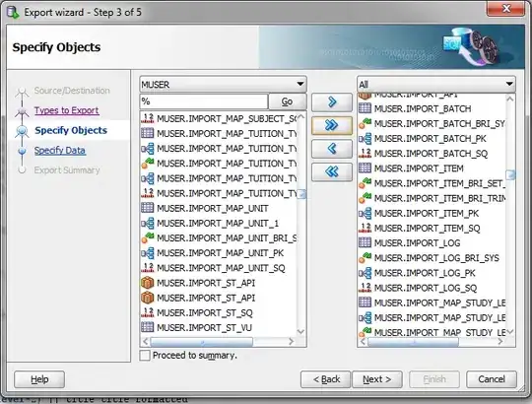Viewport: 532px width, 404px height.
Task: Go to the Specify Data step
Action: pyautogui.click(x=60, y=151)
